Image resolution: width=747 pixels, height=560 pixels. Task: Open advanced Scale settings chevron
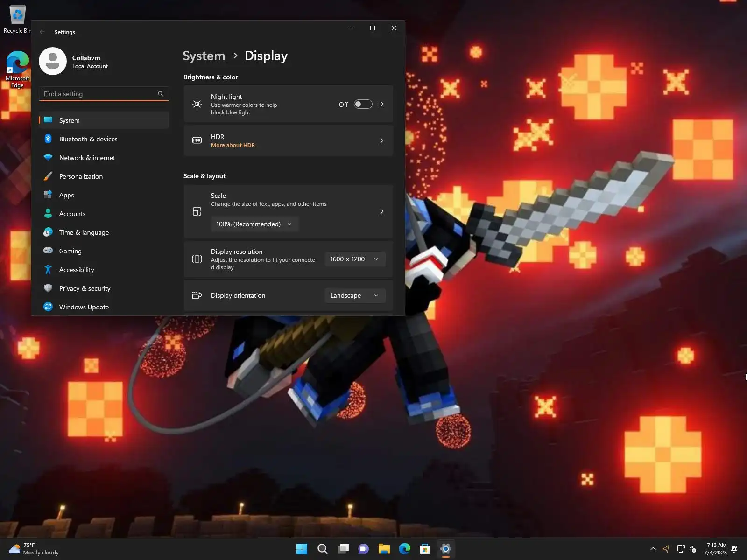(x=382, y=211)
